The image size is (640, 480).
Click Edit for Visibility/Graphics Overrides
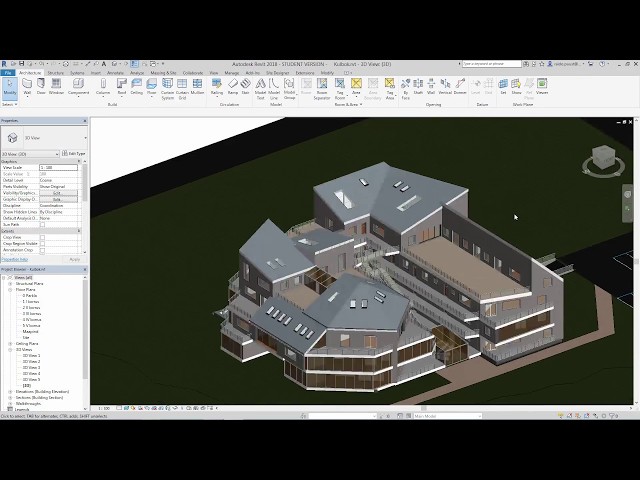click(x=58, y=193)
